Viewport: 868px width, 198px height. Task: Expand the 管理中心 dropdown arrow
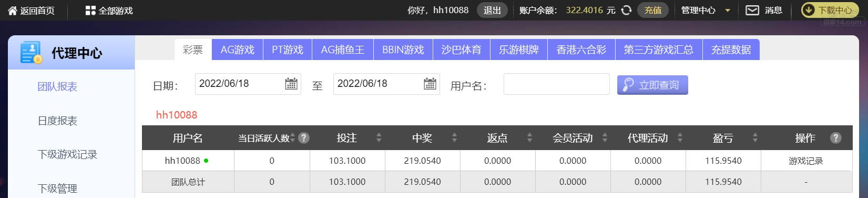pyautogui.click(x=728, y=11)
